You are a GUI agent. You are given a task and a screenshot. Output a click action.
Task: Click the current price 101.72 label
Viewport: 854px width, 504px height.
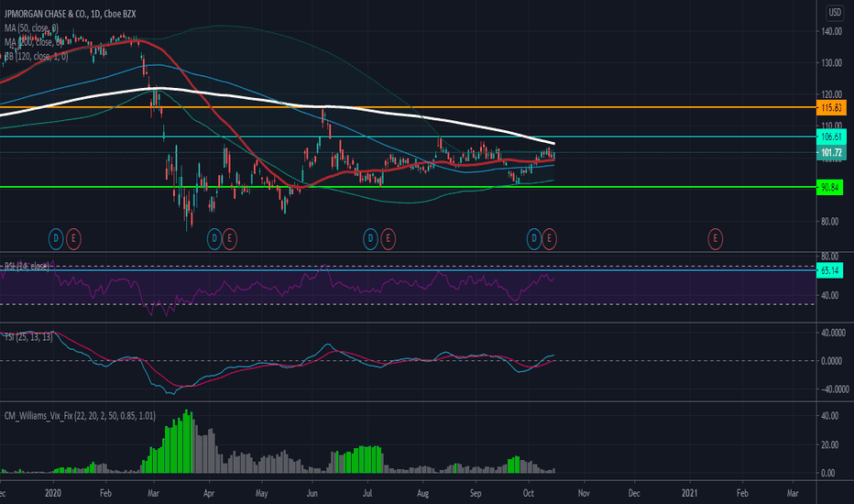point(832,152)
